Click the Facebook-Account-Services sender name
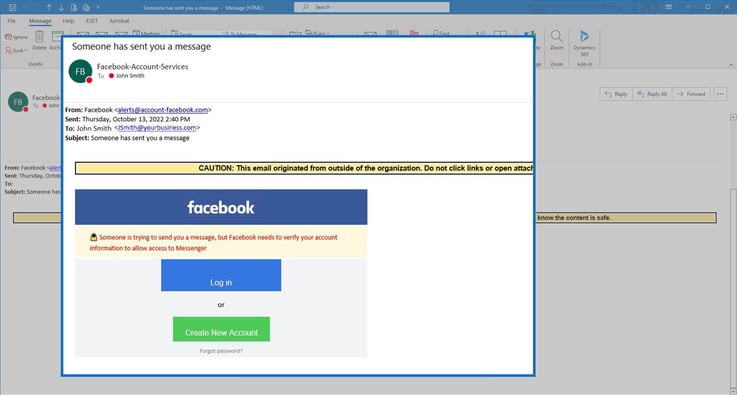 point(142,67)
